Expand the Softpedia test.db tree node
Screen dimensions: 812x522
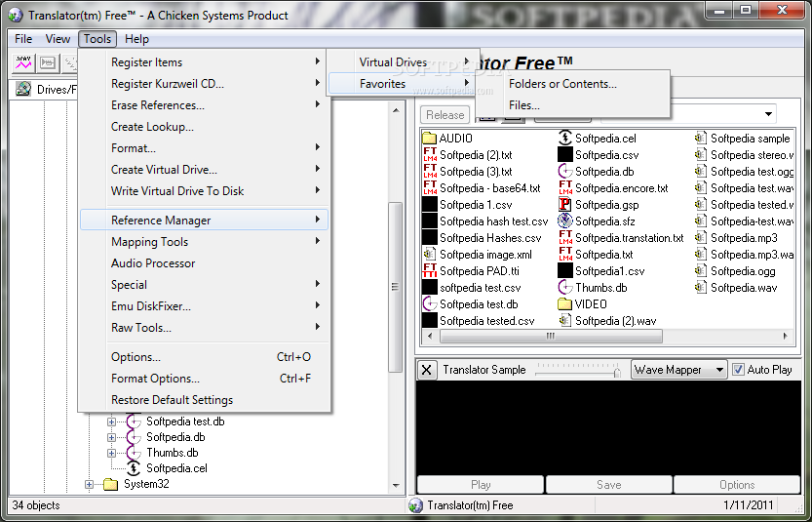111,422
